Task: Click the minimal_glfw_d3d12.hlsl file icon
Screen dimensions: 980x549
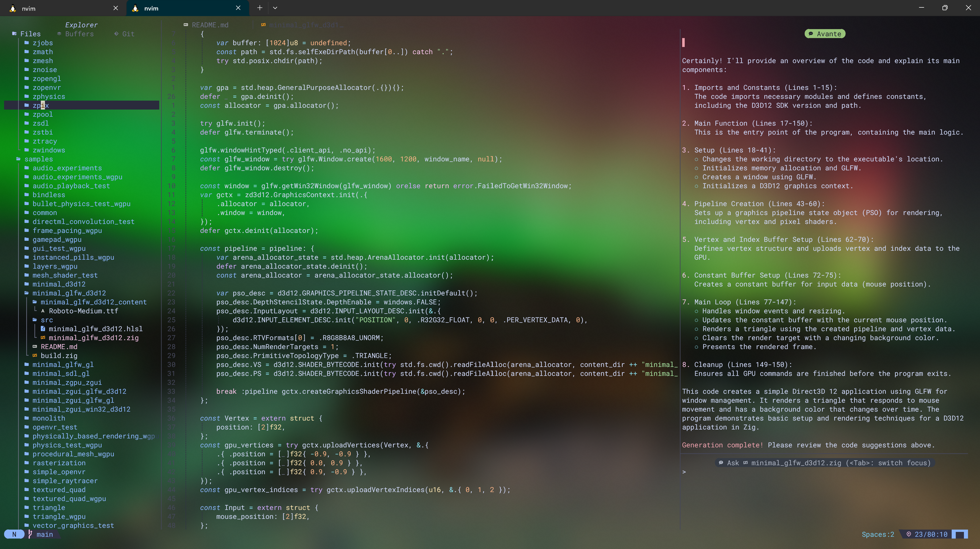Action: pos(43,329)
